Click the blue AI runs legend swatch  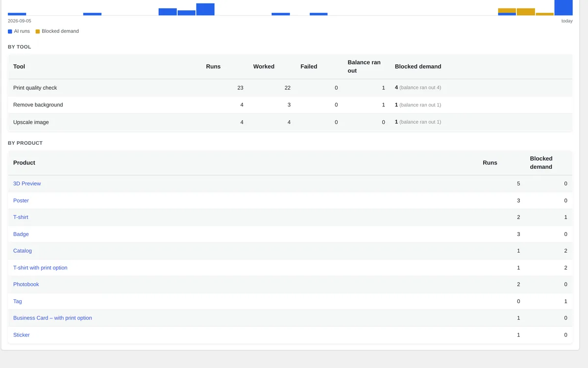point(10,31)
